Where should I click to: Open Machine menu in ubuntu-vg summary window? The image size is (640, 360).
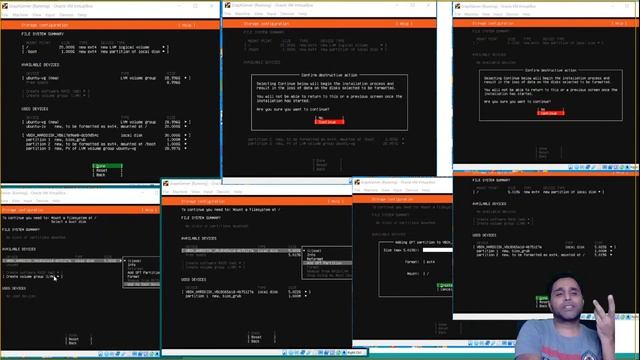pos(20,15)
